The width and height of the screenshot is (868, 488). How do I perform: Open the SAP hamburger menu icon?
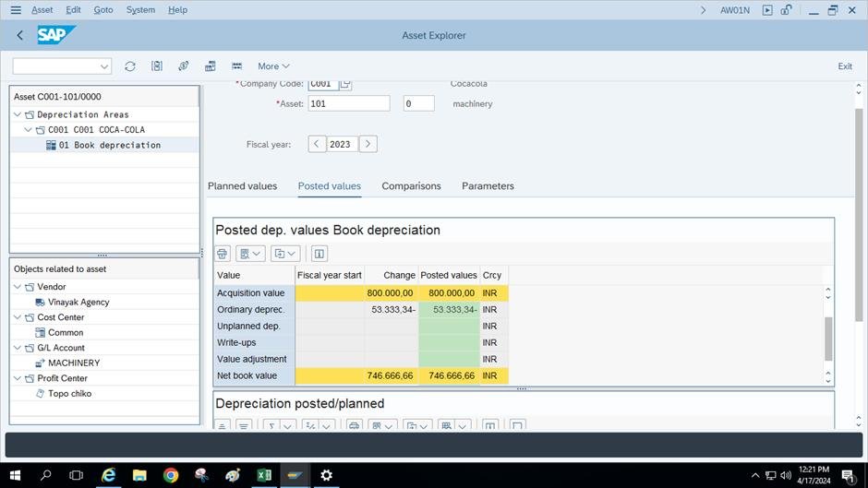pyautogui.click(x=16, y=10)
